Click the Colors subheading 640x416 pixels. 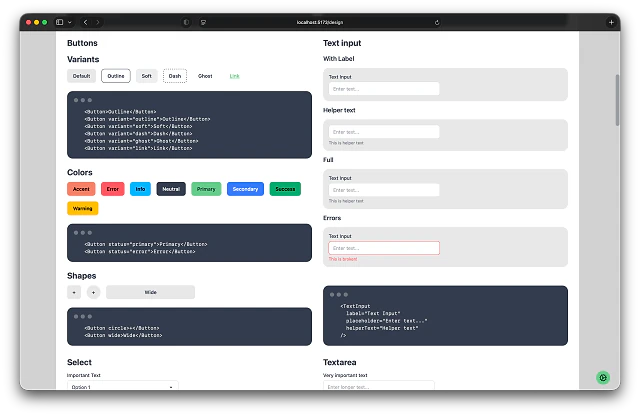click(x=80, y=172)
